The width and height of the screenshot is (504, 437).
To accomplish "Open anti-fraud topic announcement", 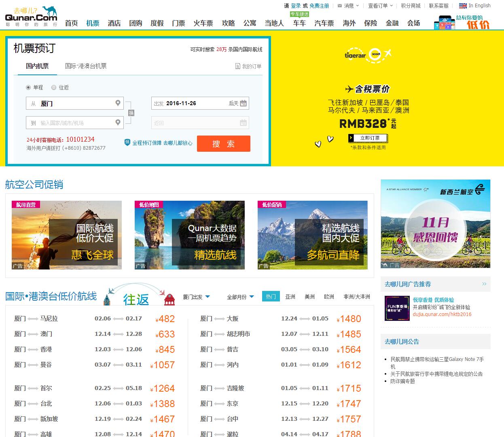I will [x=402, y=381].
